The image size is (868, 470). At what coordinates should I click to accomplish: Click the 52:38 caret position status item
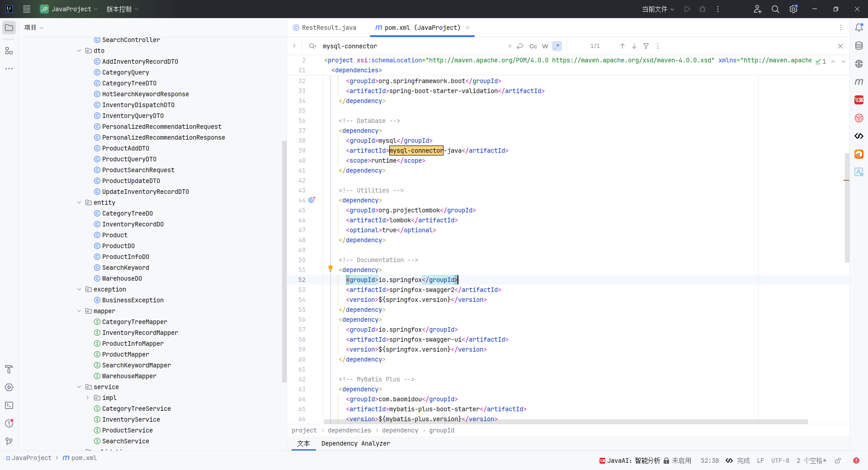point(710,461)
